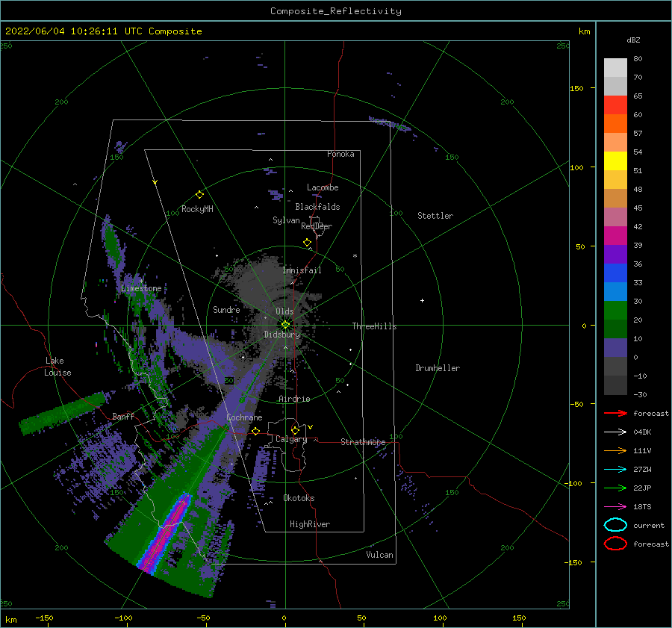672x628 pixels.
Task: Click the Sundre city label
Action: click(226, 309)
